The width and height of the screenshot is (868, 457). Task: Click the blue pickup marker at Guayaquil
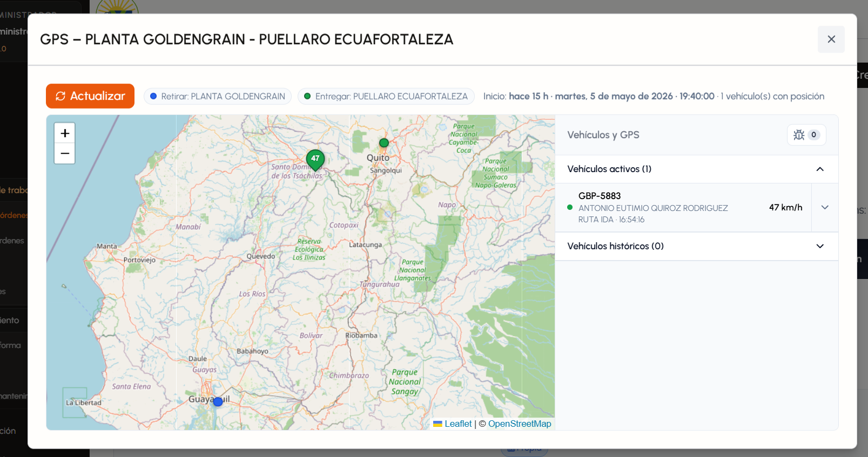[218, 401]
